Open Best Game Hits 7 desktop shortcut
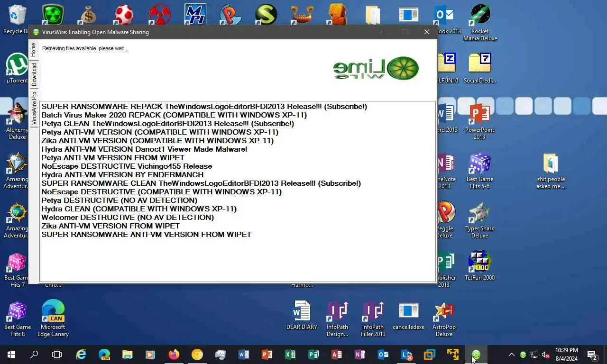The image size is (607, 364). 17,270
